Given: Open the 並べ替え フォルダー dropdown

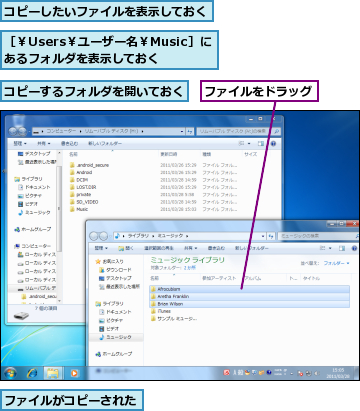Looking at the screenshot, I should pyautogui.click(x=336, y=263).
